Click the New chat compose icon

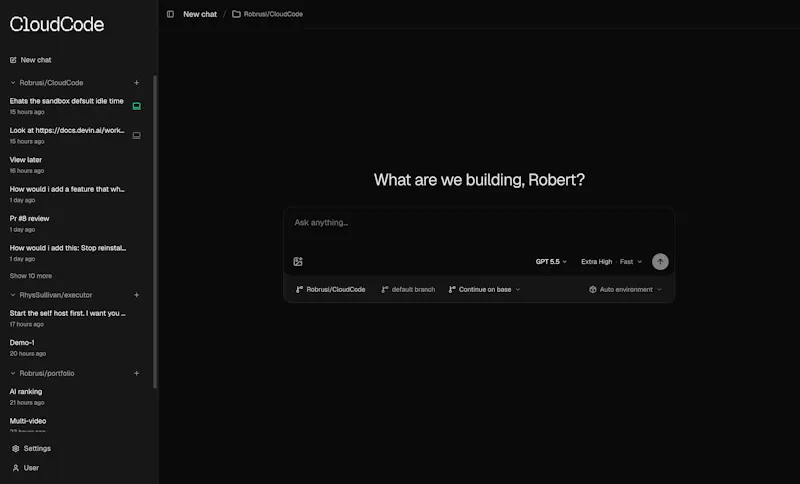pyautogui.click(x=13, y=60)
